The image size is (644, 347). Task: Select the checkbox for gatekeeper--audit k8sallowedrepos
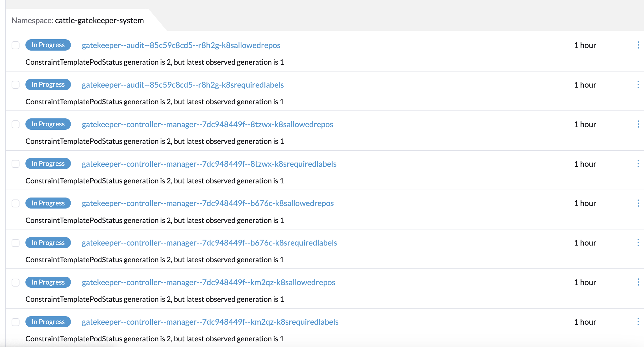(x=16, y=45)
